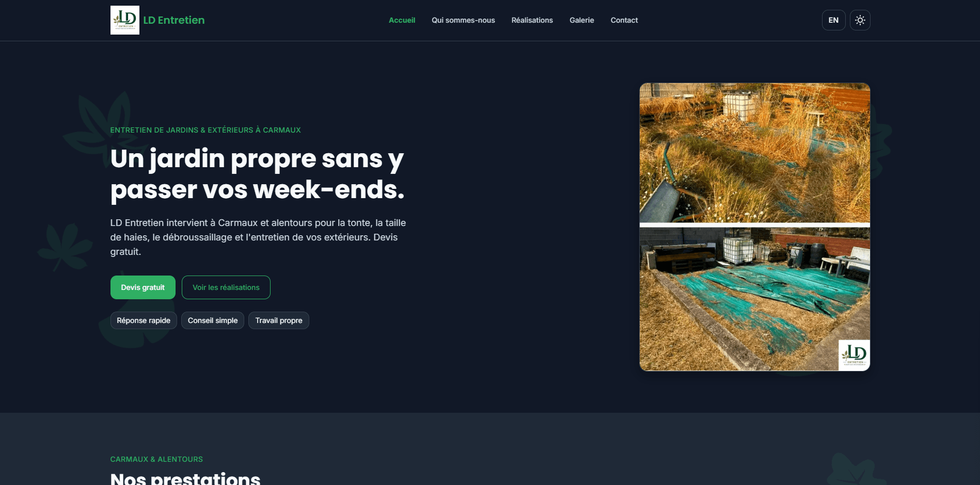The height and width of the screenshot is (485, 980).
Task: Click the LD logo watermark on the photo
Action: tap(854, 355)
